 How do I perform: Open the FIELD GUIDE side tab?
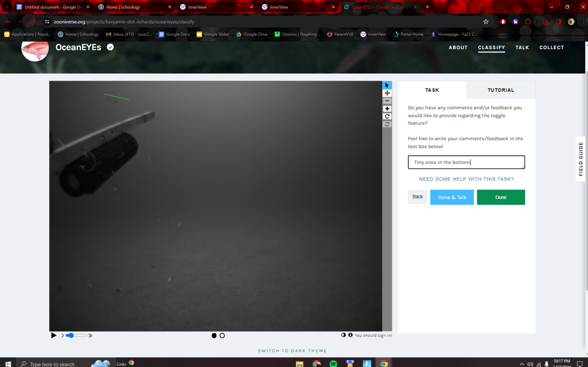pos(581,159)
